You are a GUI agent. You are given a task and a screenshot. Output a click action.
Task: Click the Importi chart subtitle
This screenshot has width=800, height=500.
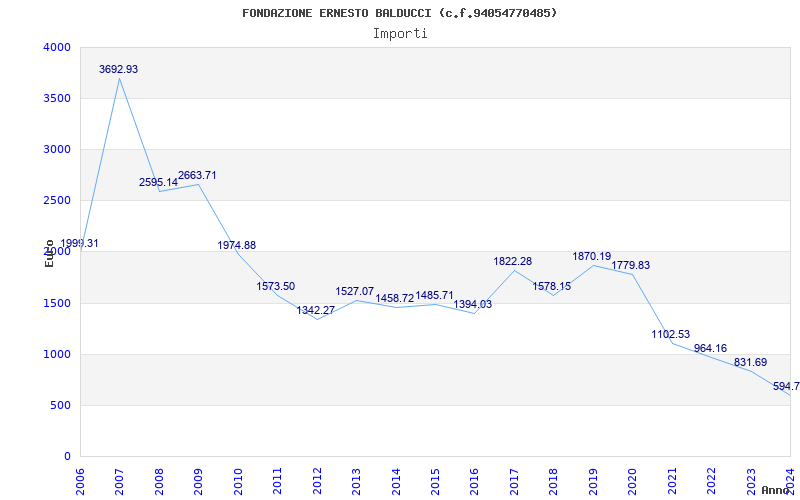[400, 34]
